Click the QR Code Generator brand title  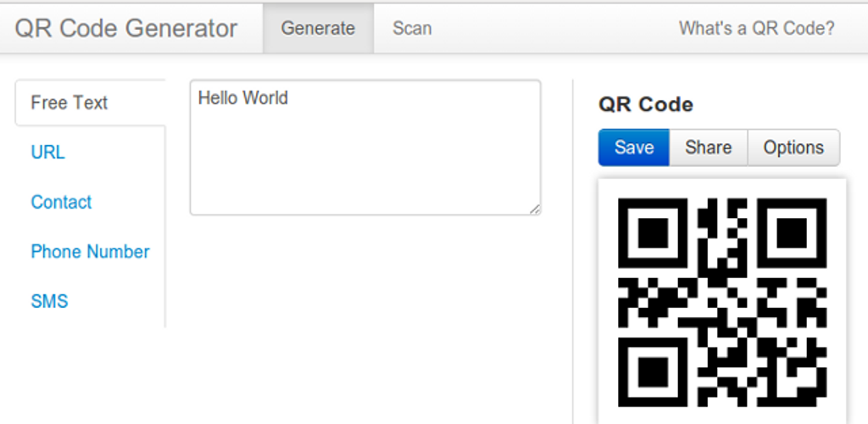click(126, 28)
